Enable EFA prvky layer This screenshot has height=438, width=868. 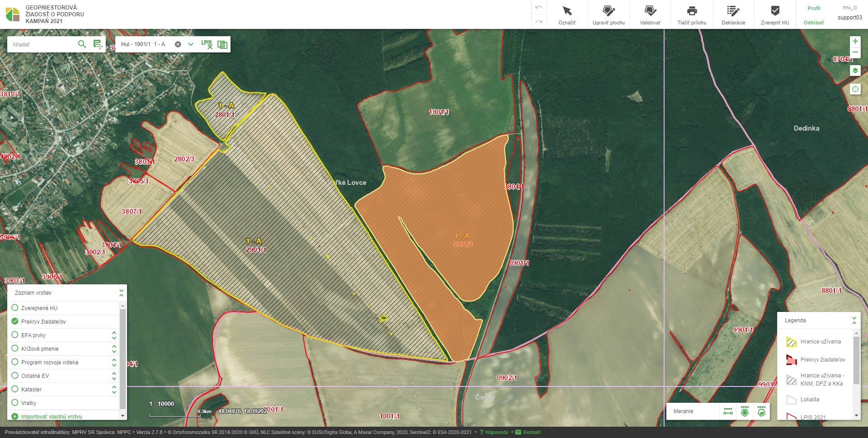[15, 335]
